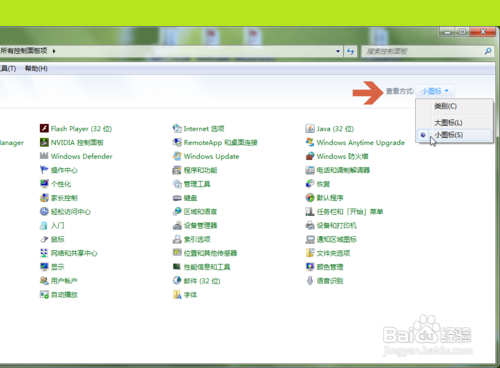Open the 语音识别 microphone icon
500x368 pixels.
click(310, 281)
